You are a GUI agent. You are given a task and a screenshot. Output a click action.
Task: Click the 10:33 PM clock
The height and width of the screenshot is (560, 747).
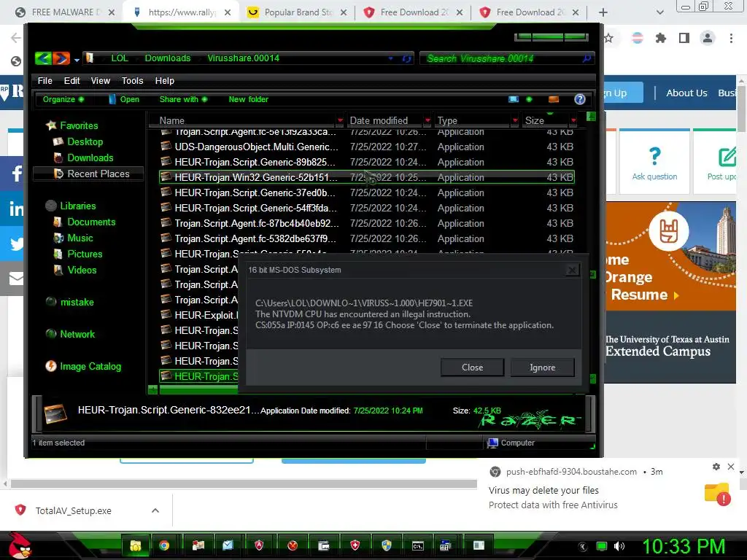(x=683, y=546)
